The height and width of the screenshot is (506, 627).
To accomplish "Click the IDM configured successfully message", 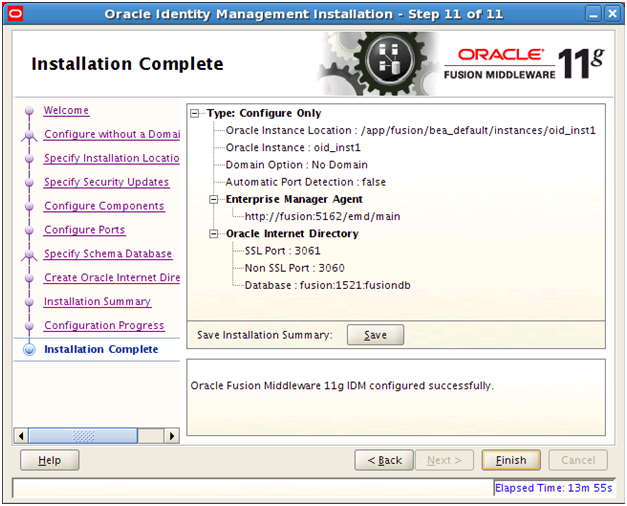I will pyautogui.click(x=342, y=386).
